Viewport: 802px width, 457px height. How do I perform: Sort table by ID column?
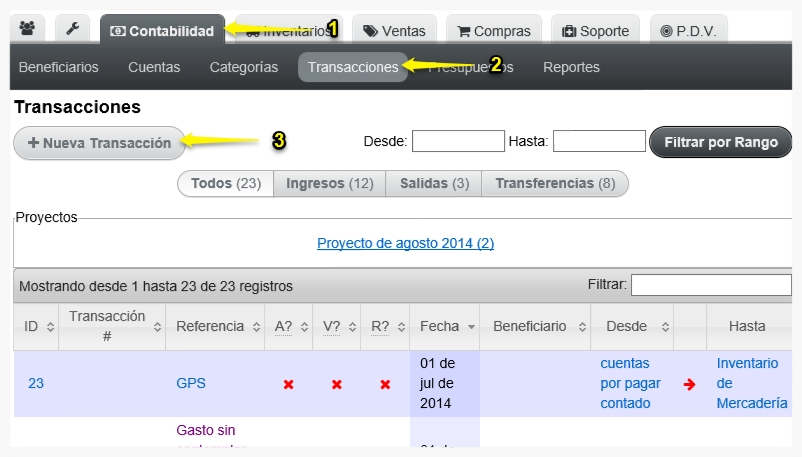tap(36, 327)
